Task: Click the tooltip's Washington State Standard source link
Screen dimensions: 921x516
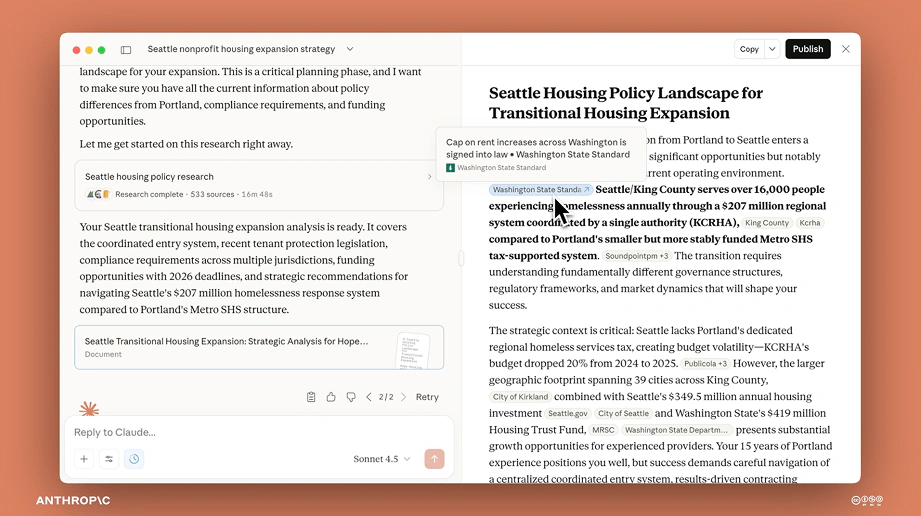Action: 496,168
